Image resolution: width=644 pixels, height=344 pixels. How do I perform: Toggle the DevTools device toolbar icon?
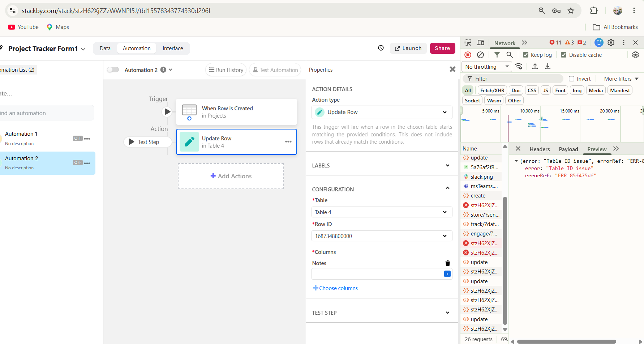tap(481, 43)
